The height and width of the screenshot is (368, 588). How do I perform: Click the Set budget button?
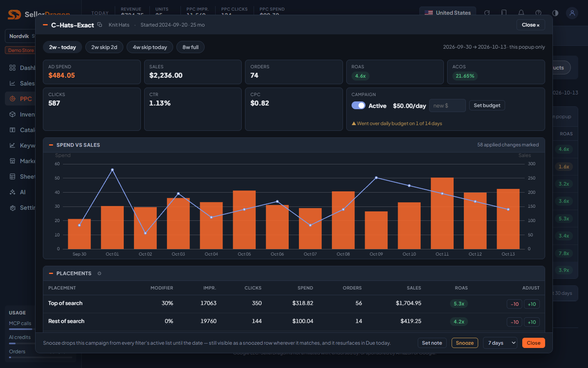(487, 105)
